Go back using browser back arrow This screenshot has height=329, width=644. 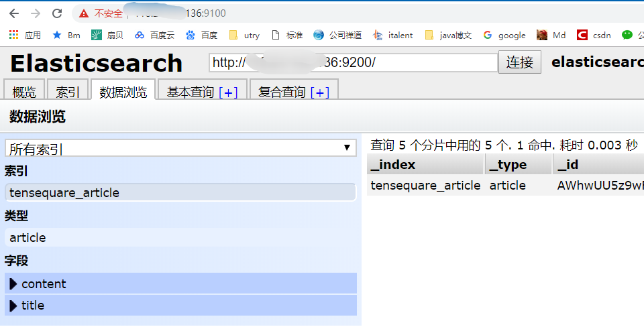(x=14, y=13)
